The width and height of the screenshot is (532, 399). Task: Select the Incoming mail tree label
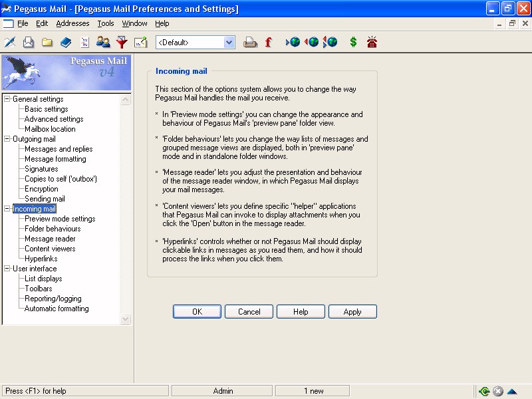[x=35, y=209]
